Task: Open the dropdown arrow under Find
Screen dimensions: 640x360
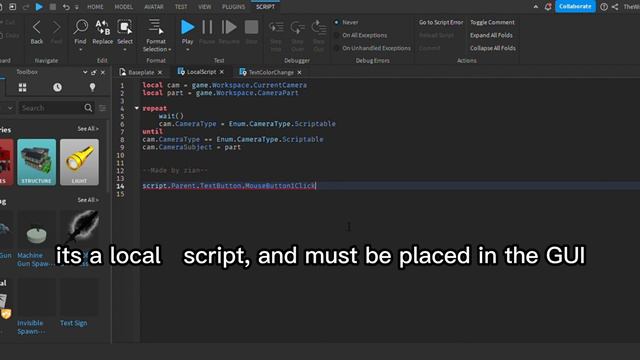Action: pos(80,50)
